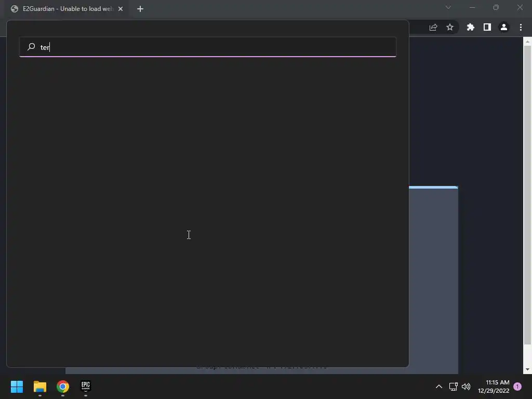Close the Chrome window

click(x=520, y=7)
